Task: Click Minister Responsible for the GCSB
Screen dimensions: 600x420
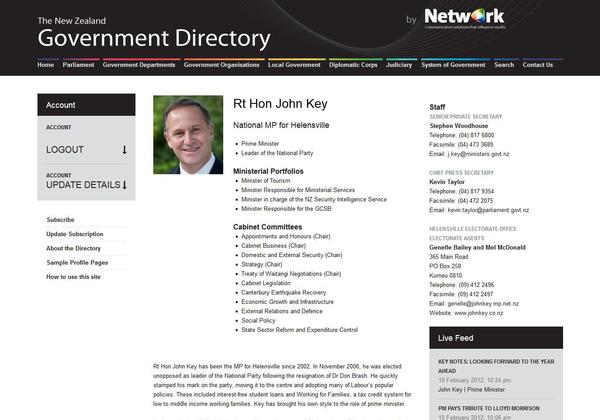Action: pos(286,208)
